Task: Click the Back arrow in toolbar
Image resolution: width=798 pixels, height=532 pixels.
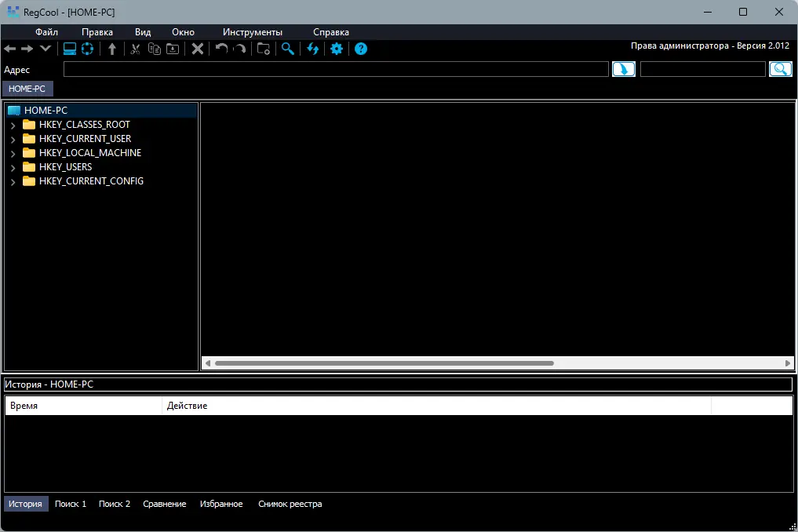Action: click(9, 49)
